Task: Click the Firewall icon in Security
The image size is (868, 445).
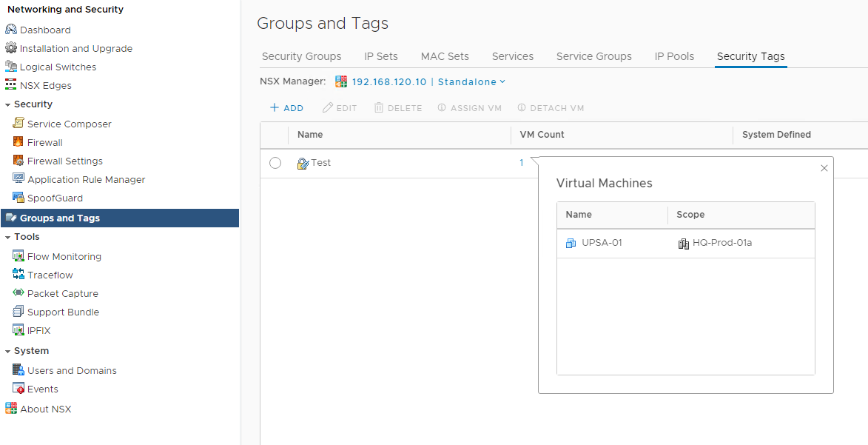Action: 18,142
